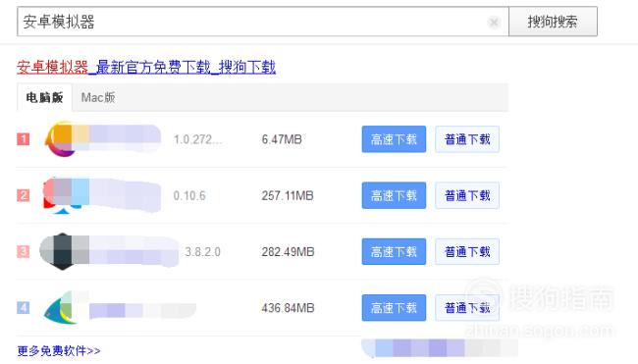Screen dimensions: 638x364
Task: Click the search box containing 安卓模拟器
Action: pos(263,22)
